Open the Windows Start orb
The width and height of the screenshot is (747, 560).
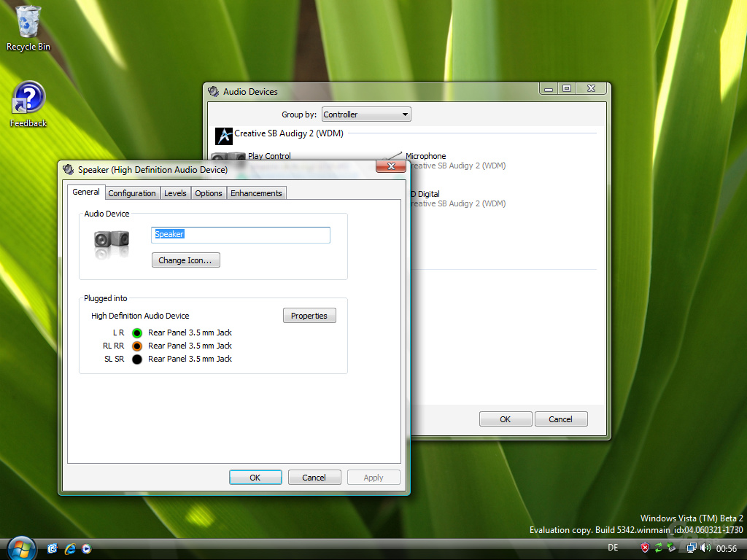(x=21, y=548)
